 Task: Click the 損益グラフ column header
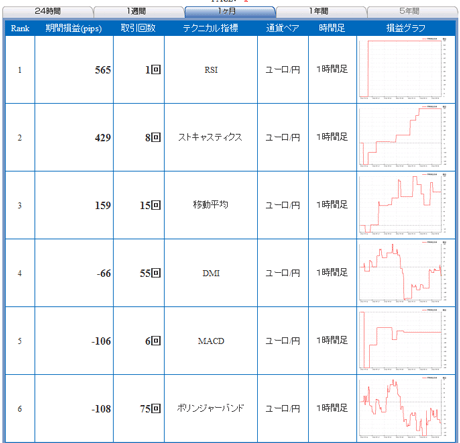click(x=406, y=28)
